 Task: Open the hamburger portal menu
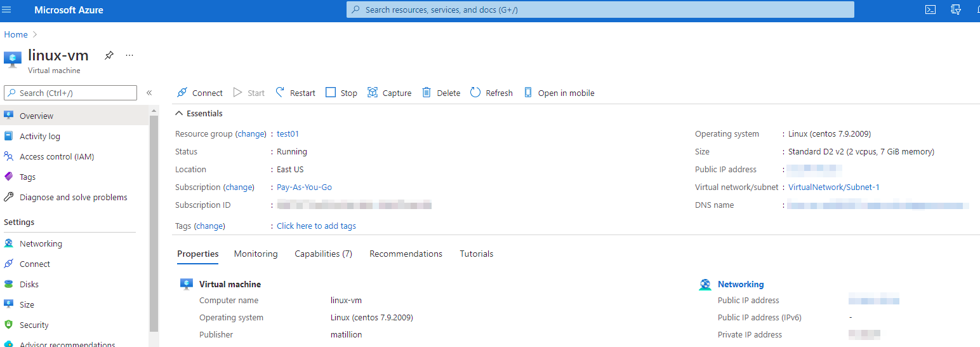[x=7, y=10]
